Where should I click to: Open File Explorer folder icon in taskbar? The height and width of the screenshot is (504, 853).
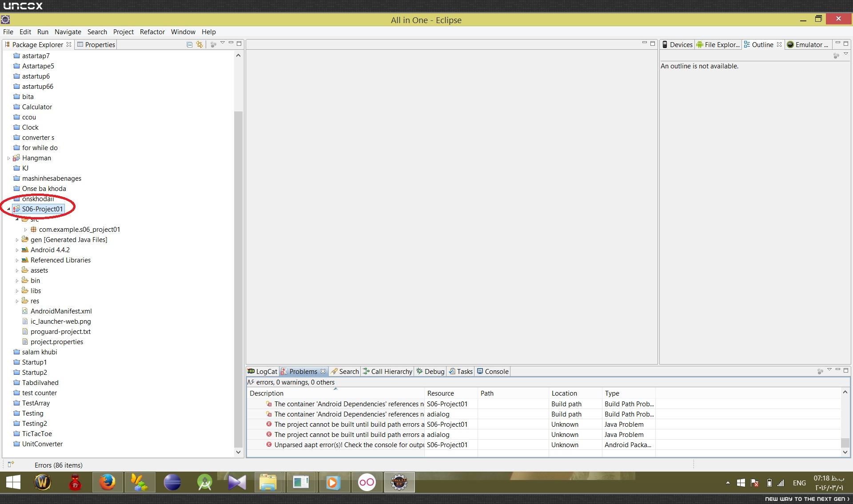(268, 482)
